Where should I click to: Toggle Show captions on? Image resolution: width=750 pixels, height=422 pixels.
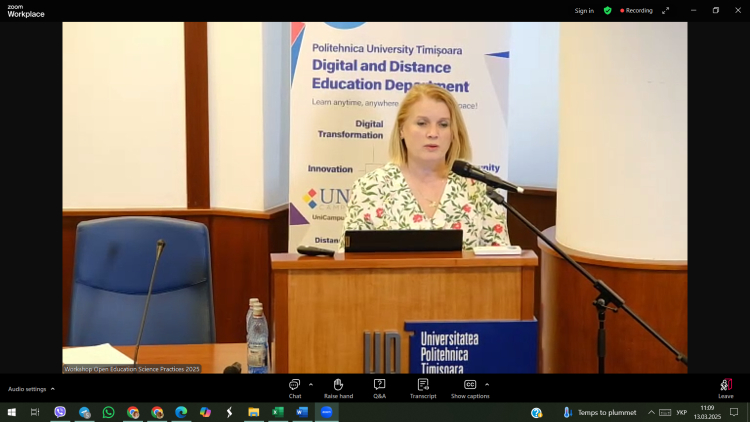click(470, 386)
